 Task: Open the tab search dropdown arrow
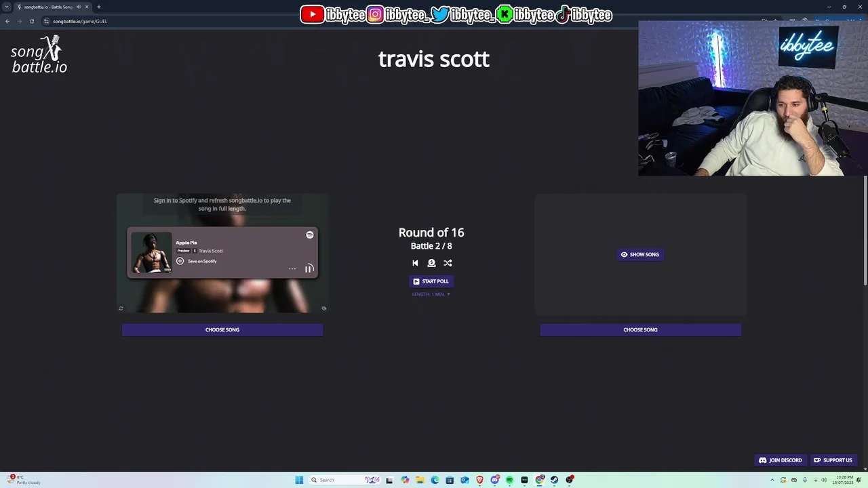coord(7,7)
